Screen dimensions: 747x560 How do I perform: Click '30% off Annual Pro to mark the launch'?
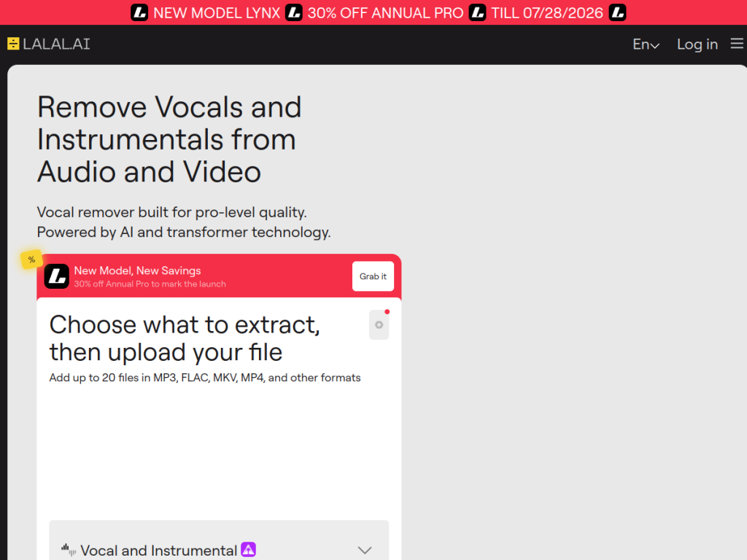(150, 284)
